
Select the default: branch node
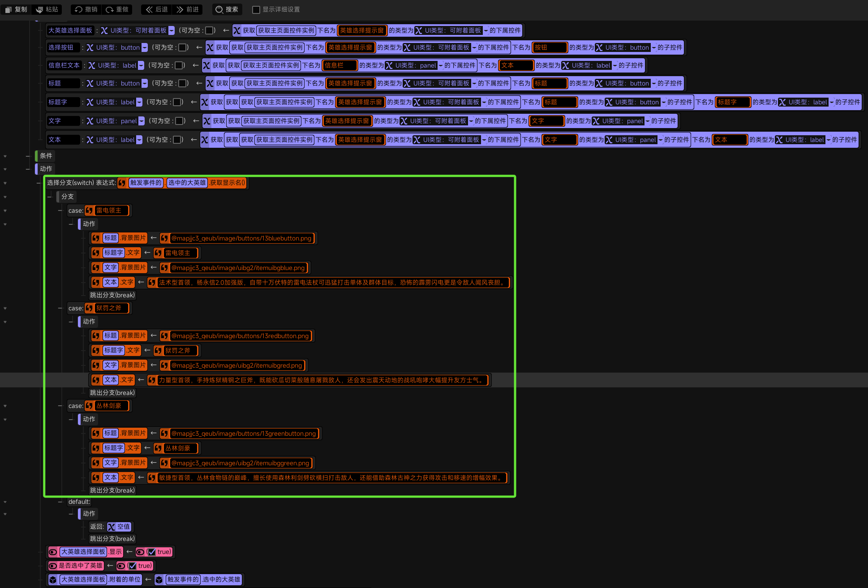(79, 502)
